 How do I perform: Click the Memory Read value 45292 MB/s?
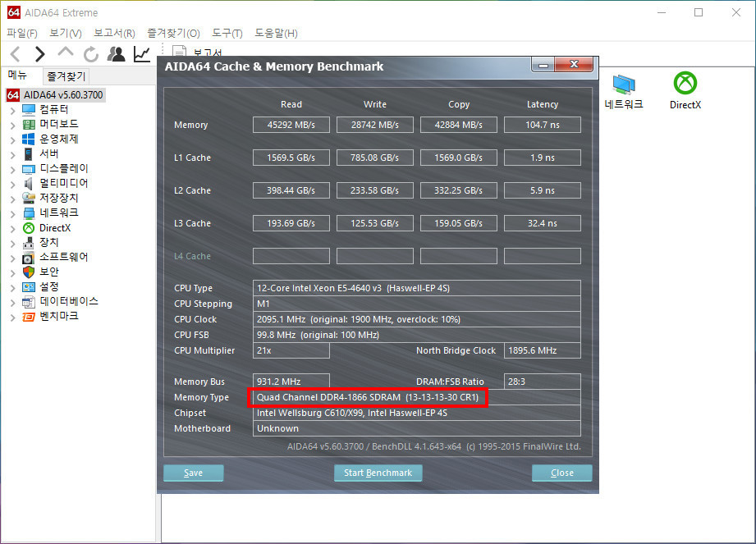[x=291, y=125]
